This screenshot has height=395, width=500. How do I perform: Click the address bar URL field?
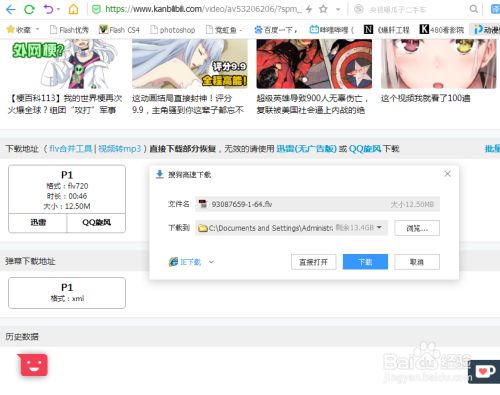[203, 9]
